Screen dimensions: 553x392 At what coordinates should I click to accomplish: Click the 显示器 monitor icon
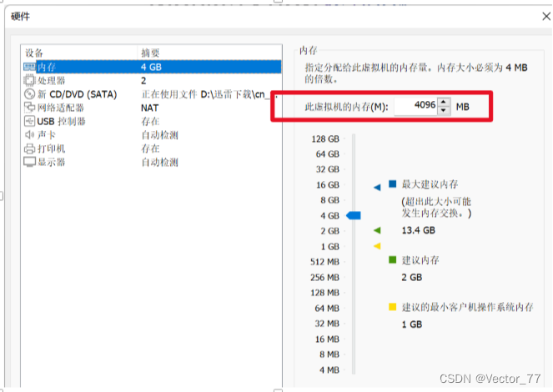pyautogui.click(x=29, y=162)
